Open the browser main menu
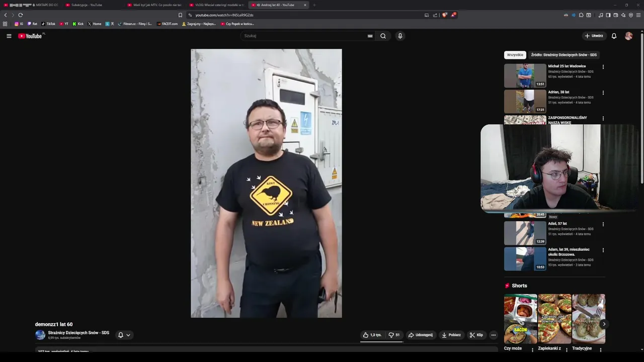644x362 pixels. point(638,15)
